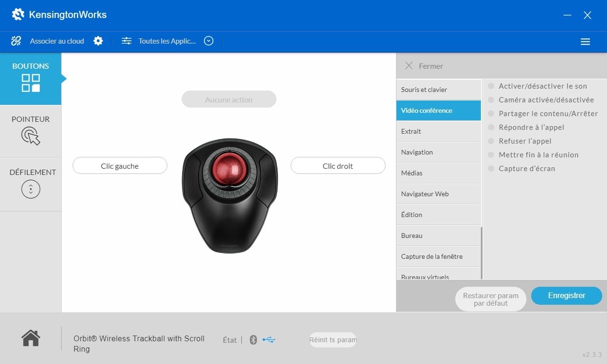Click the Associer au cloud label
The width and height of the screenshot is (607, 364).
[x=57, y=41]
